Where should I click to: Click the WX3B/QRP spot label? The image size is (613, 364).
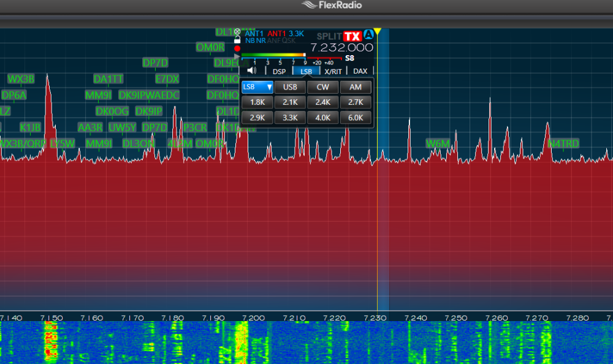coord(23,143)
